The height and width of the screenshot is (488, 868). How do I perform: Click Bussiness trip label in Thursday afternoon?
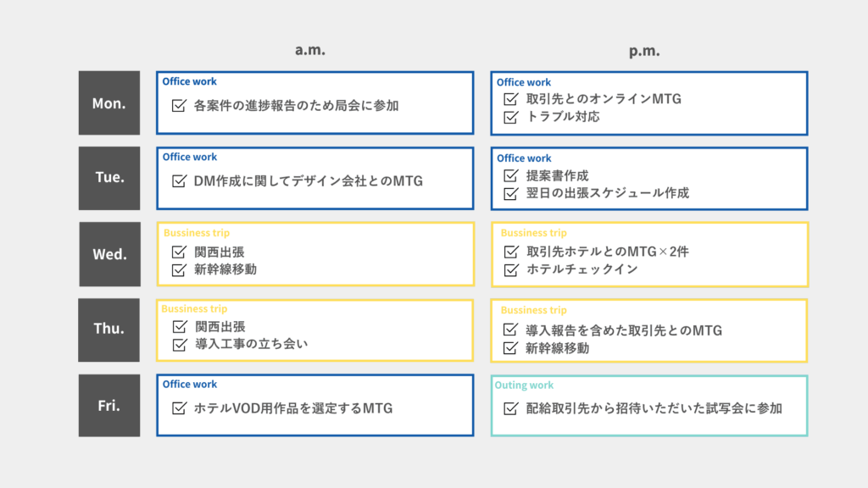point(534,310)
